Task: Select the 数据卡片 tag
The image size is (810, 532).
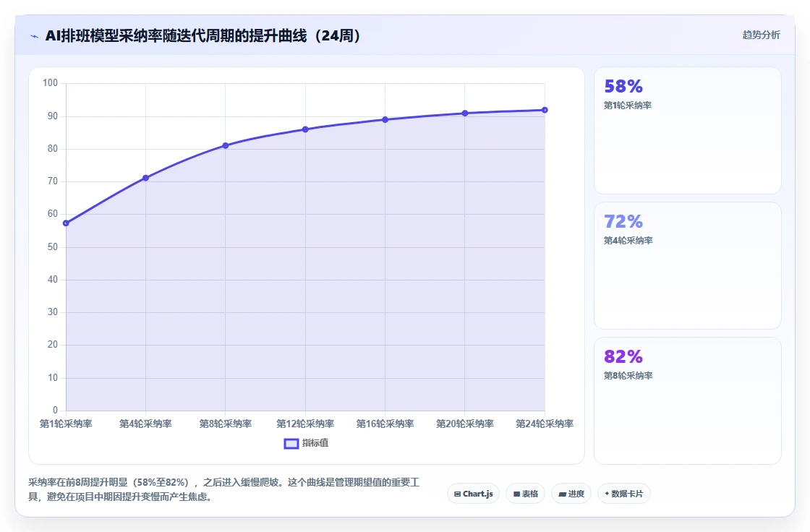Action: coord(624,494)
